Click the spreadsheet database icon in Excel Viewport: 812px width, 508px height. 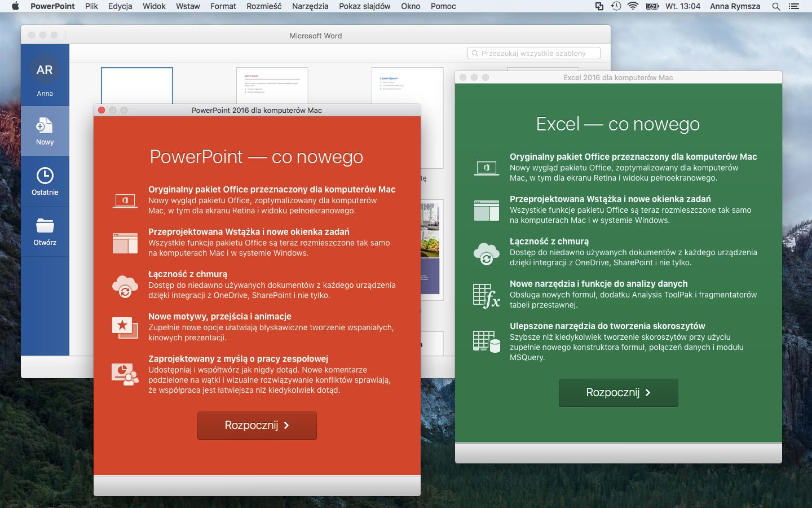[x=487, y=341]
